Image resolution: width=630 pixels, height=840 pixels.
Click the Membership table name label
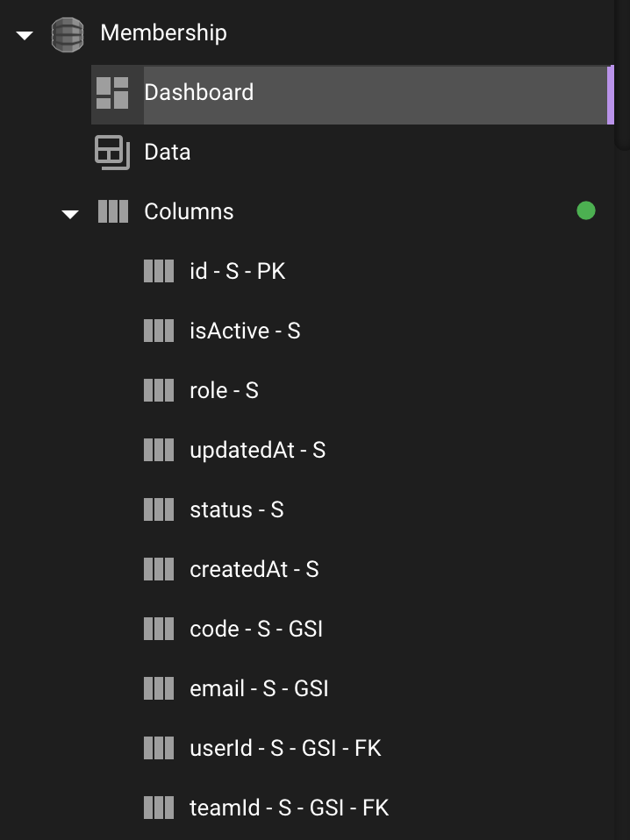pyautogui.click(x=163, y=32)
